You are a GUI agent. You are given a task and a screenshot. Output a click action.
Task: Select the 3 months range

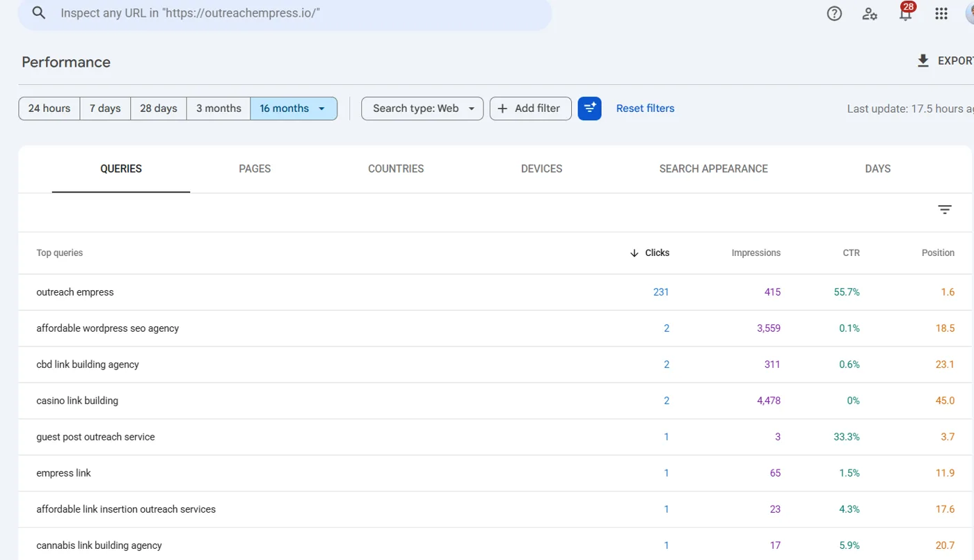point(218,109)
